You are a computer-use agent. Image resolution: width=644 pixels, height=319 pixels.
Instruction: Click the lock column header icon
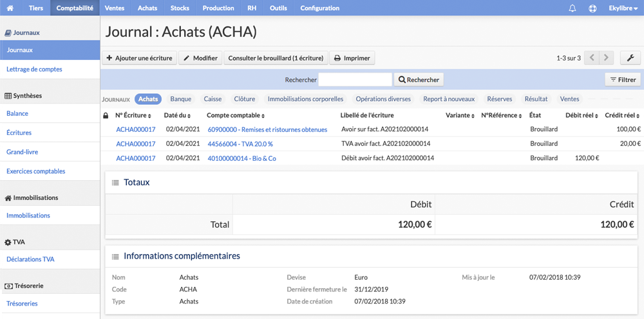106,116
